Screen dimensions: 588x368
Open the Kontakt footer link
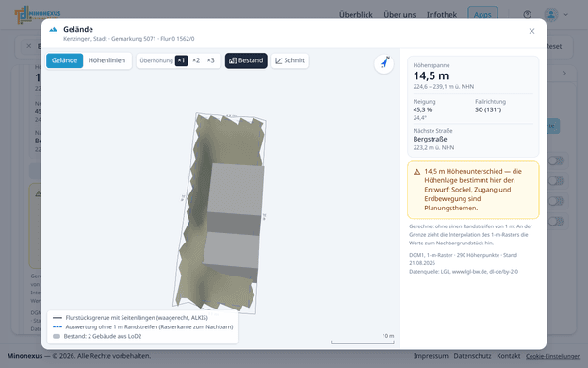click(509, 356)
